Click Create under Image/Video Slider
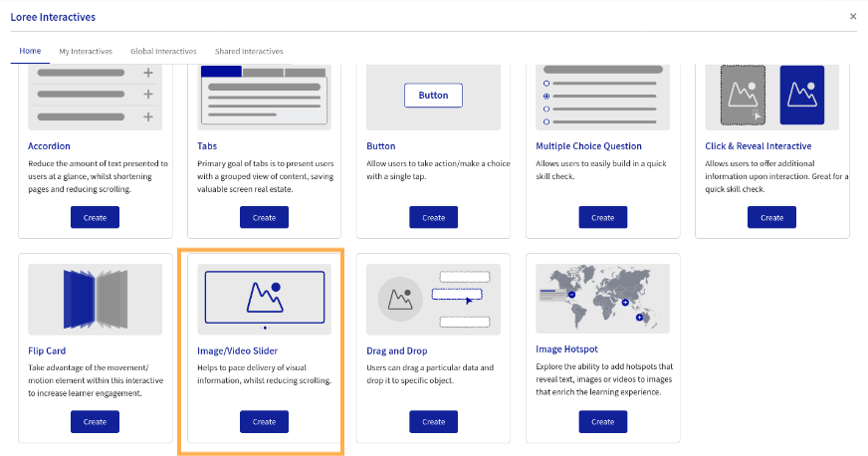This screenshot has width=868, height=456. 264,422
